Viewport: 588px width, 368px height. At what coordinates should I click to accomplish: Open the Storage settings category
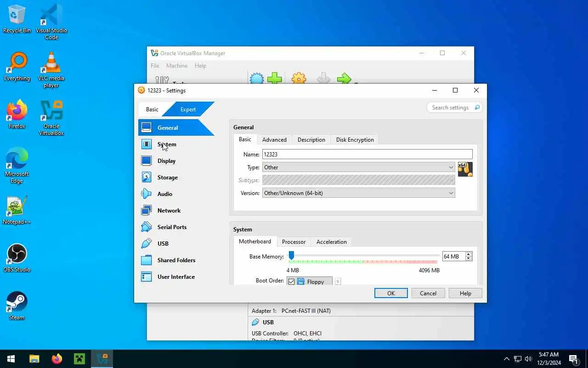click(176, 177)
